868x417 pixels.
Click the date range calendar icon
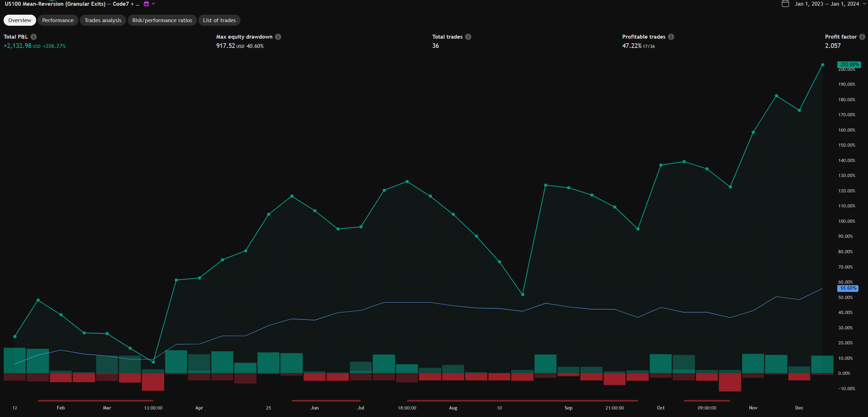pyautogui.click(x=785, y=4)
